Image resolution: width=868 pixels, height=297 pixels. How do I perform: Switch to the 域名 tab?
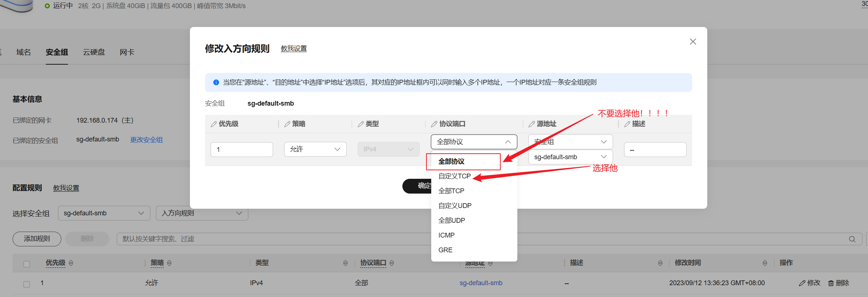tap(24, 52)
